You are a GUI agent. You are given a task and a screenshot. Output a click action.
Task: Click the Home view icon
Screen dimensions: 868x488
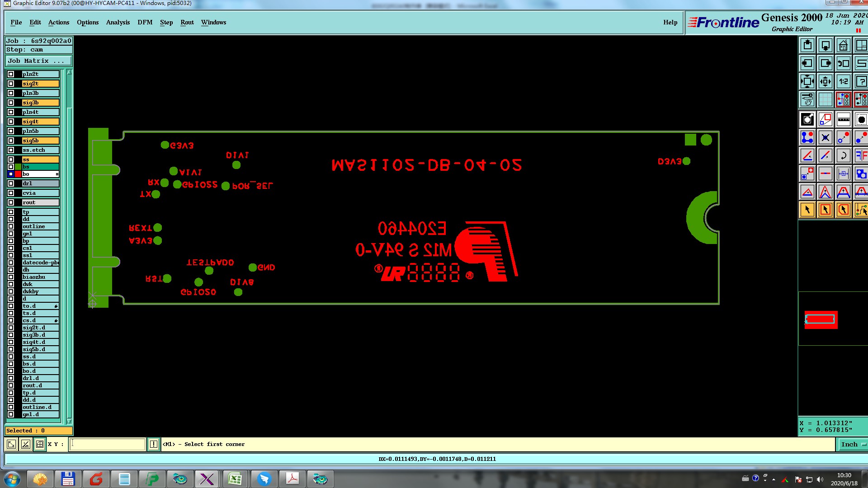click(x=843, y=45)
